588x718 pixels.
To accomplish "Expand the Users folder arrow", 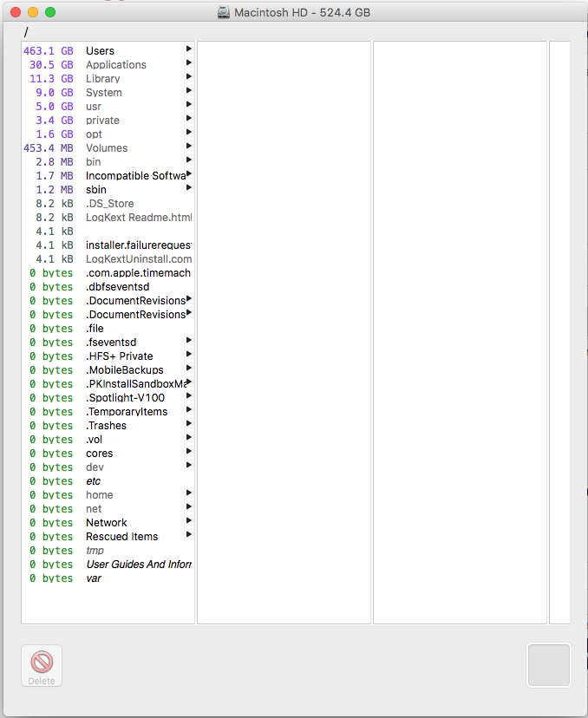I will tap(189, 49).
